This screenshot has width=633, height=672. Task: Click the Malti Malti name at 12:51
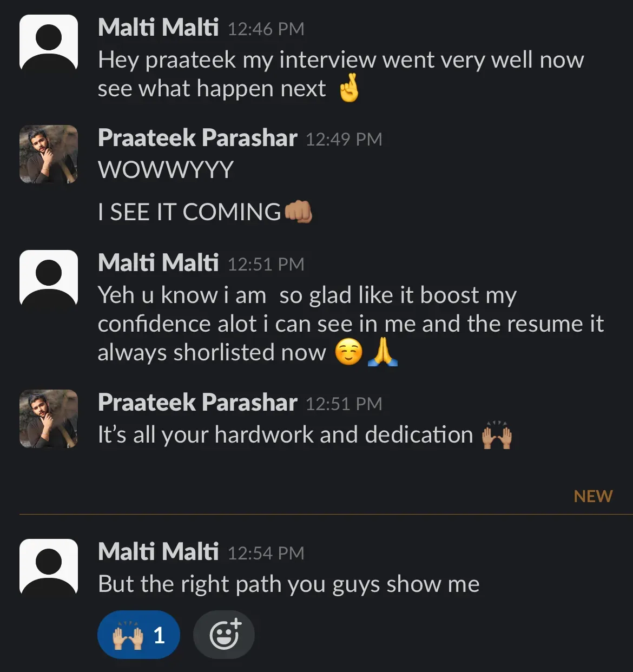click(158, 263)
